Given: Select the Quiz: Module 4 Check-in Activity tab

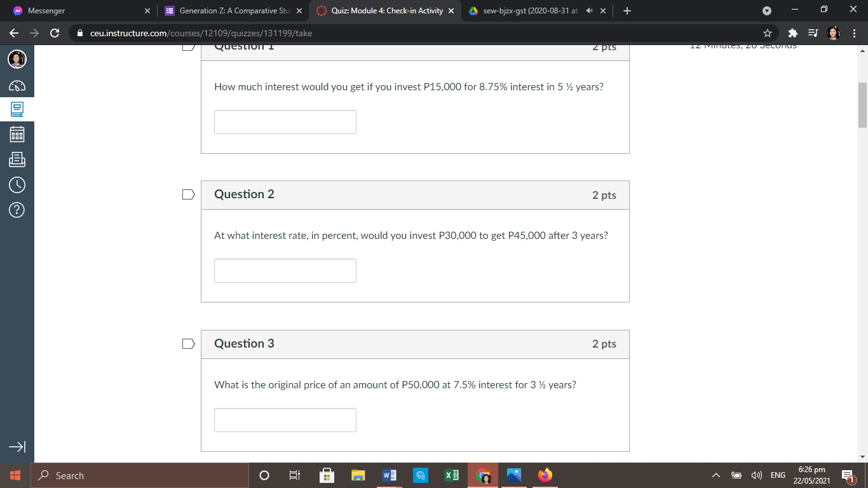Looking at the screenshot, I should click(x=385, y=11).
